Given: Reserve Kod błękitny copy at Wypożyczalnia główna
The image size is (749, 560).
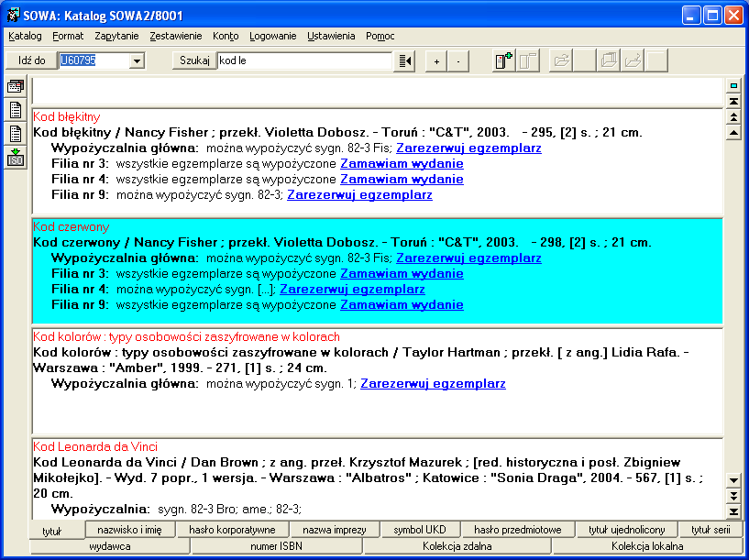Looking at the screenshot, I should [x=468, y=148].
